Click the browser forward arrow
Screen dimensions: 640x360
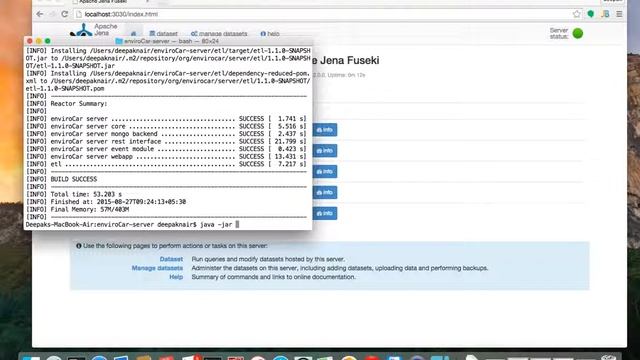[x=52, y=14]
